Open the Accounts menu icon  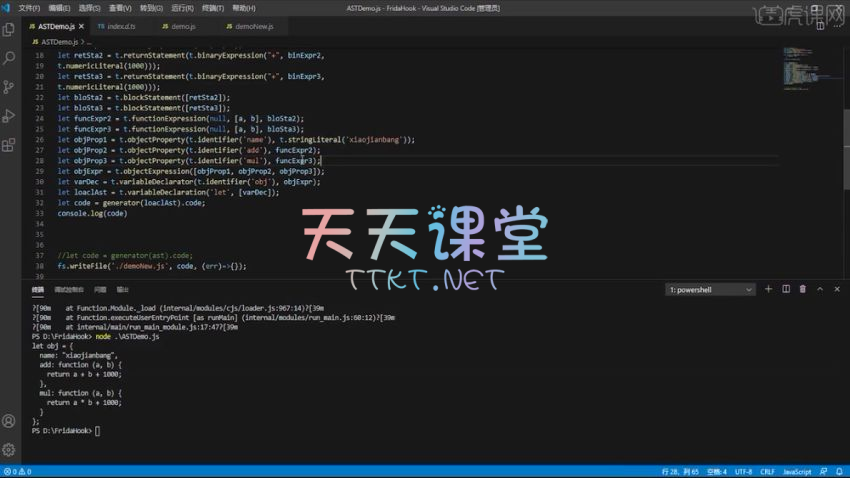click(9, 421)
